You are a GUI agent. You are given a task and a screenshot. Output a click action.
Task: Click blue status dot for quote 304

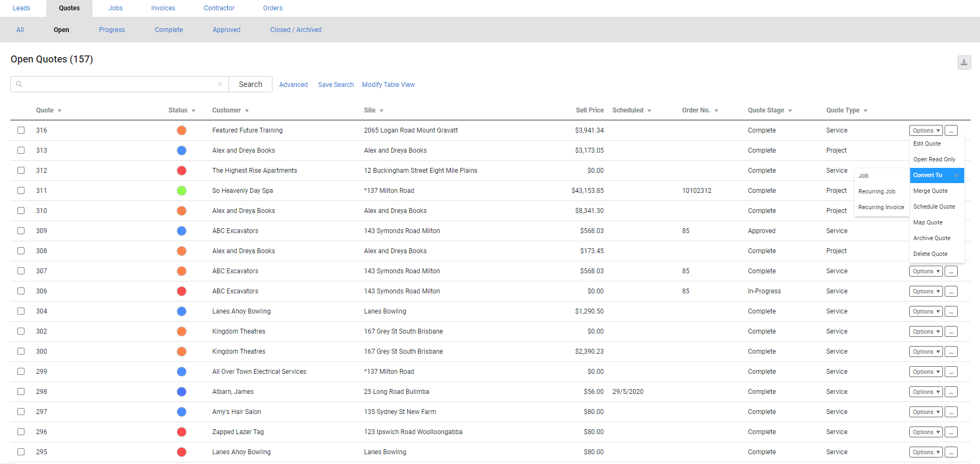182,311
